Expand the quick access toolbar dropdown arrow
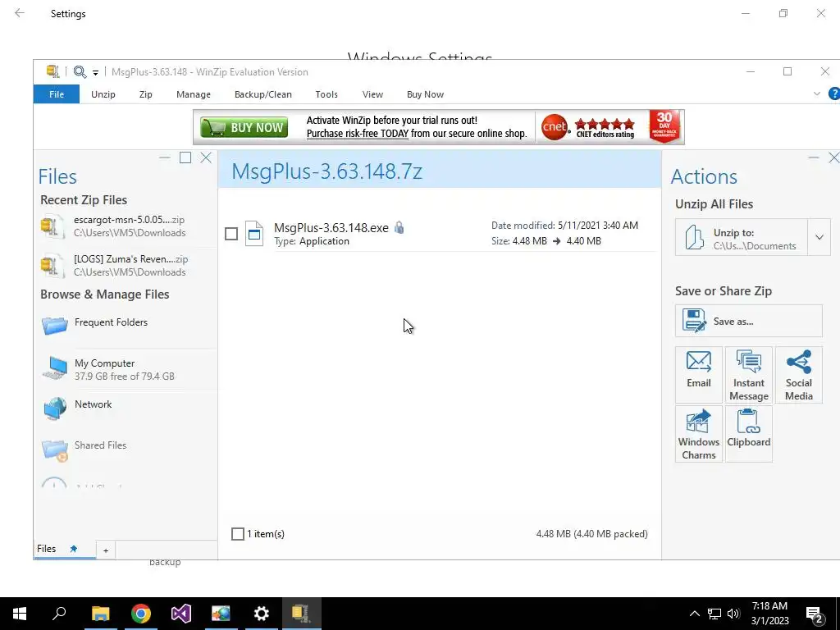840x630 pixels. 95,72
